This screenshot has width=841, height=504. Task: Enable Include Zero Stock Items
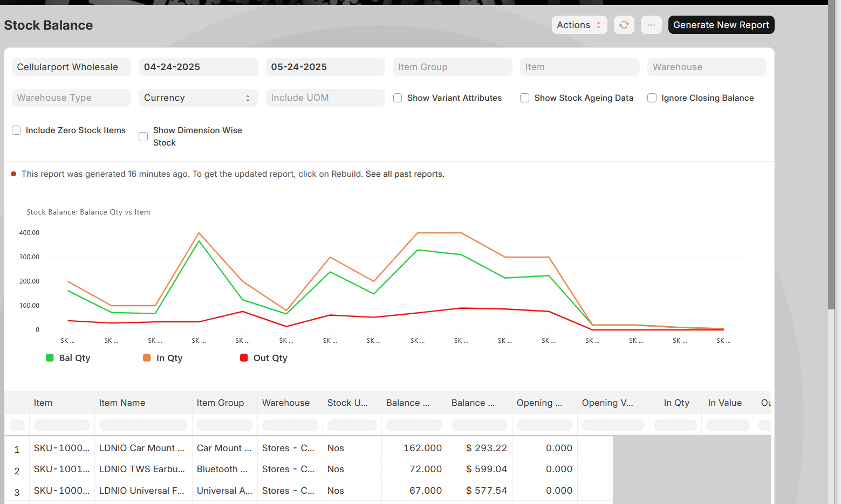(16, 130)
